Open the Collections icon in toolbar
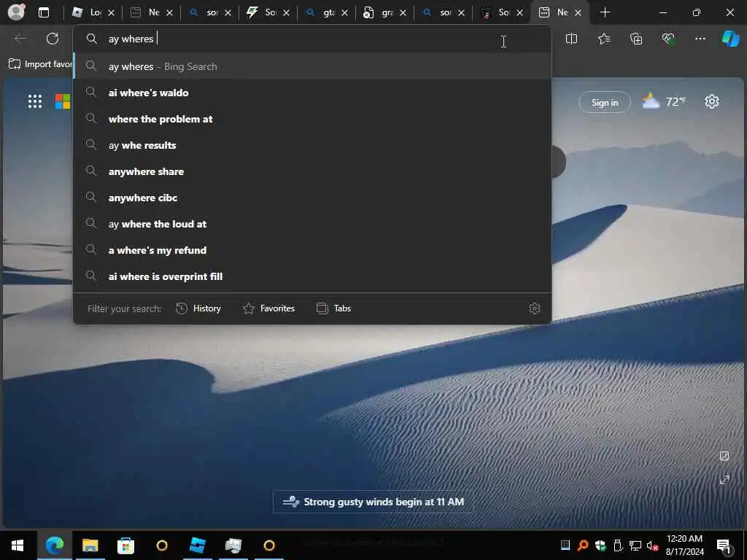The image size is (747, 560). pyautogui.click(x=636, y=39)
